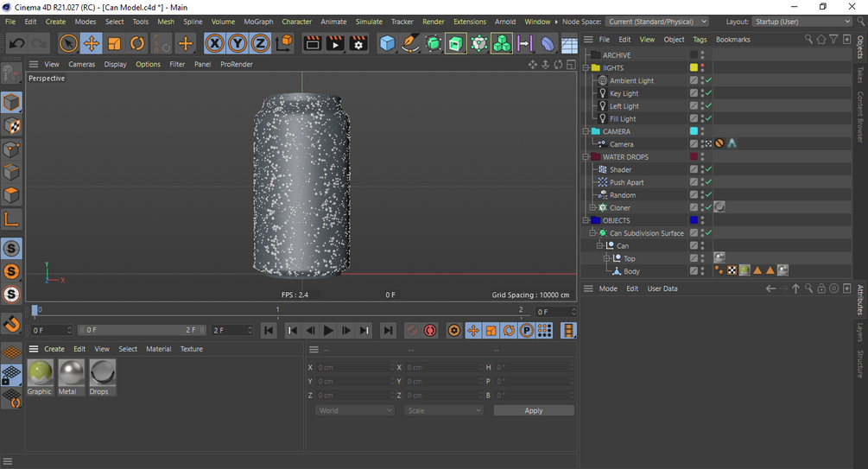The height and width of the screenshot is (469, 868).
Task: Toggle visibility dots for Ambient Light
Action: 702,80
